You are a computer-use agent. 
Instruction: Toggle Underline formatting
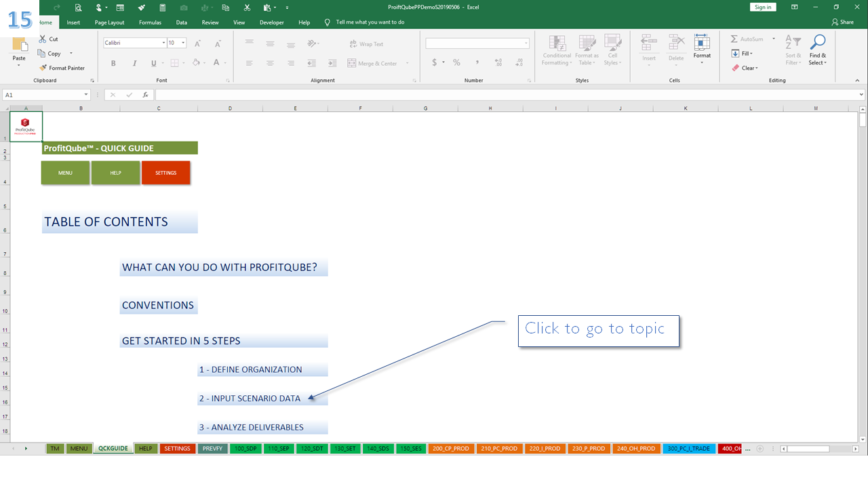pyautogui.click(x=153, y=63)
